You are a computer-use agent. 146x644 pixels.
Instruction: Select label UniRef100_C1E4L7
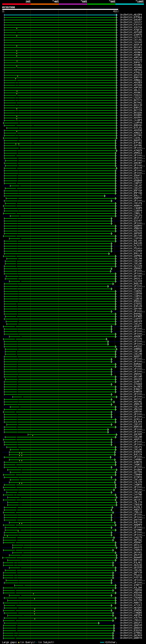point(131,138)
